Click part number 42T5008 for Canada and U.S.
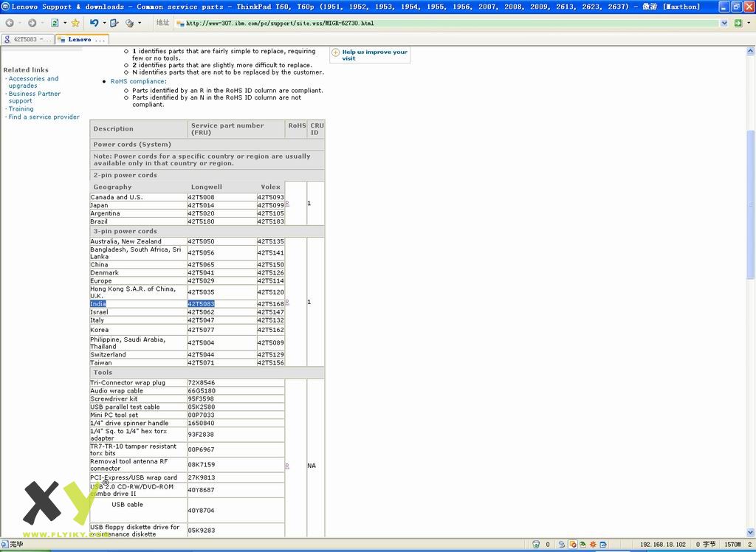 pyautogui.click(x=201, y=197)
